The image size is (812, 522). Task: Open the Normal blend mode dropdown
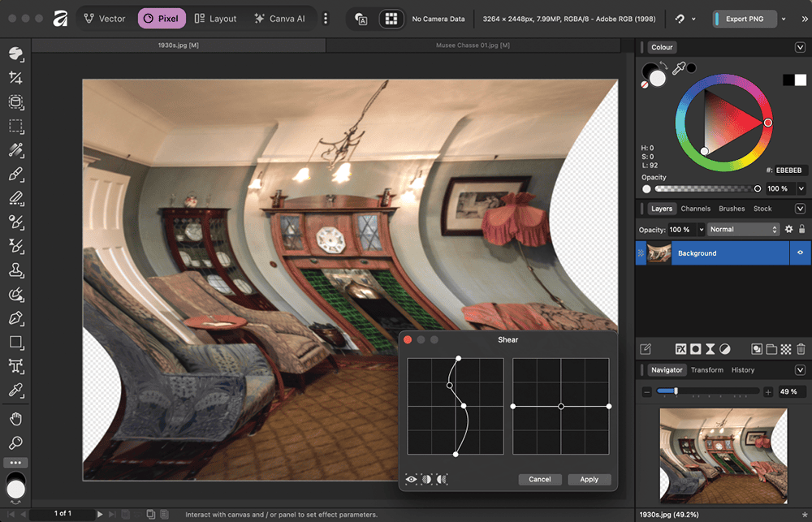(x=743, y=230)
